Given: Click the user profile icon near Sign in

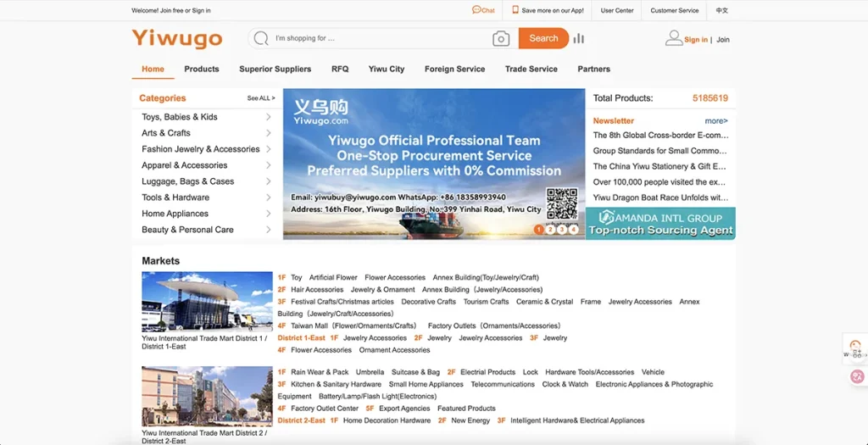Looking at the screenshot, I should (x=674, y=38).
